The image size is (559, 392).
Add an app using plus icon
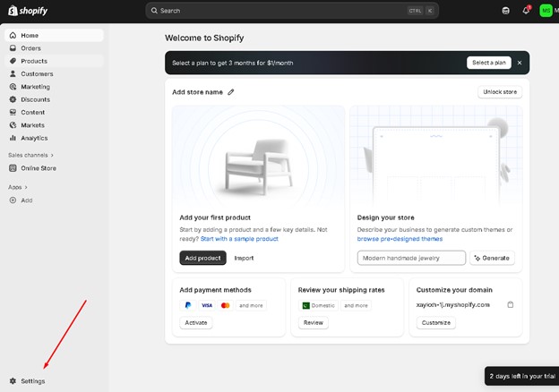pyautogui.click(x=13, y=200)
